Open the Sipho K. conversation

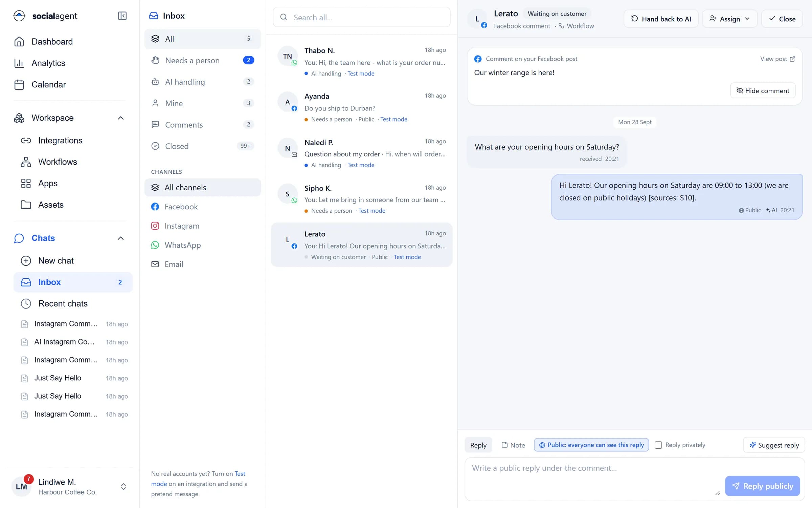point(361,199)
